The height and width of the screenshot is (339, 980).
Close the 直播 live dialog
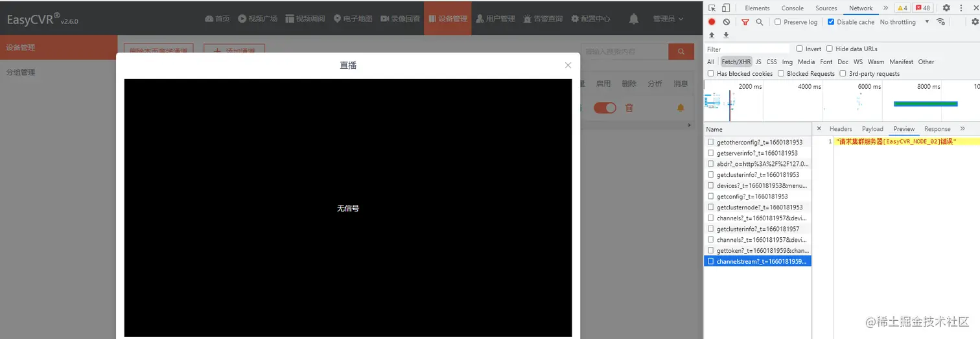click(x=568, y=65)
